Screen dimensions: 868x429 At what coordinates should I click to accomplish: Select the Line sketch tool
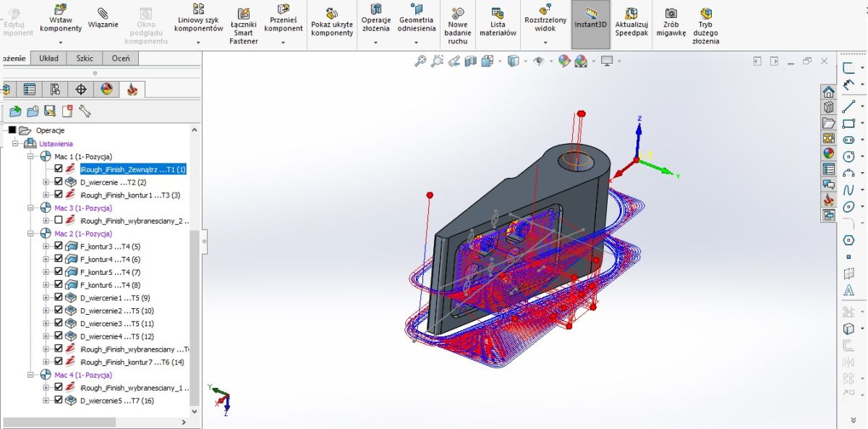[848, 106]
